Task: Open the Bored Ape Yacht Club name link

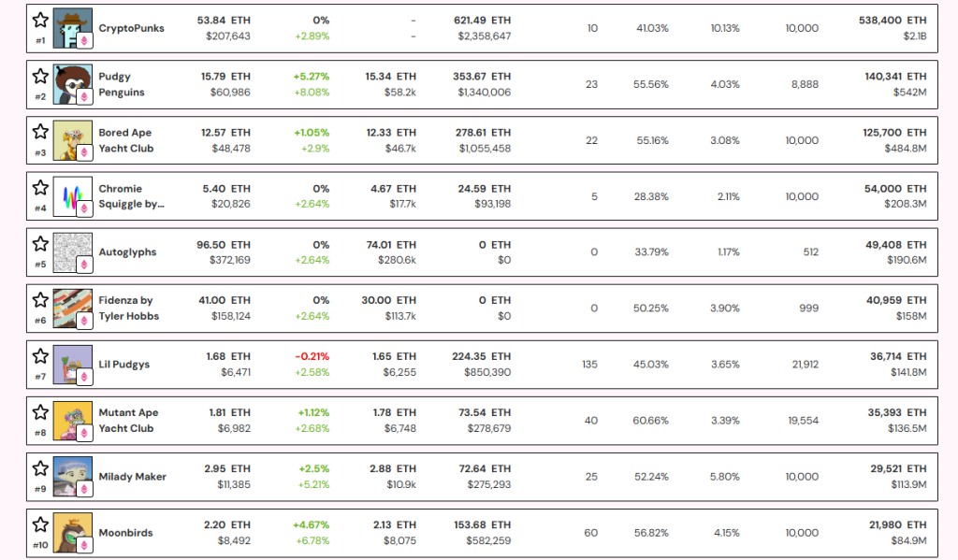Action: click(126, 140)
